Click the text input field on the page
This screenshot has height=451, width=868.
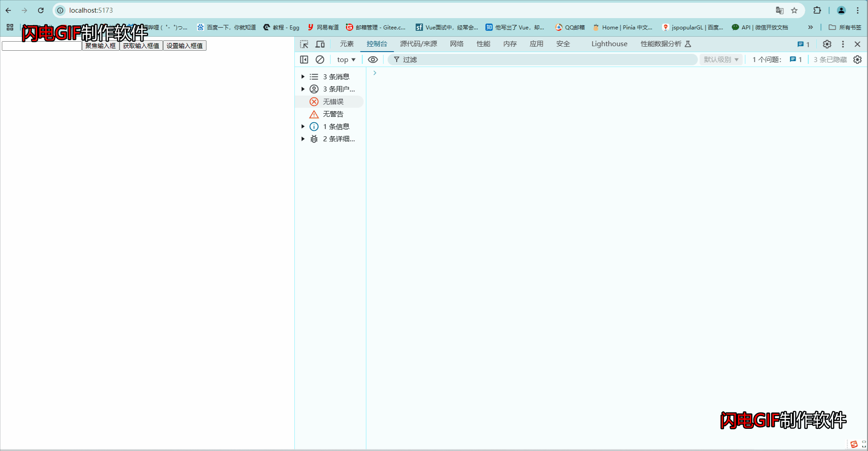coord(41,46)
